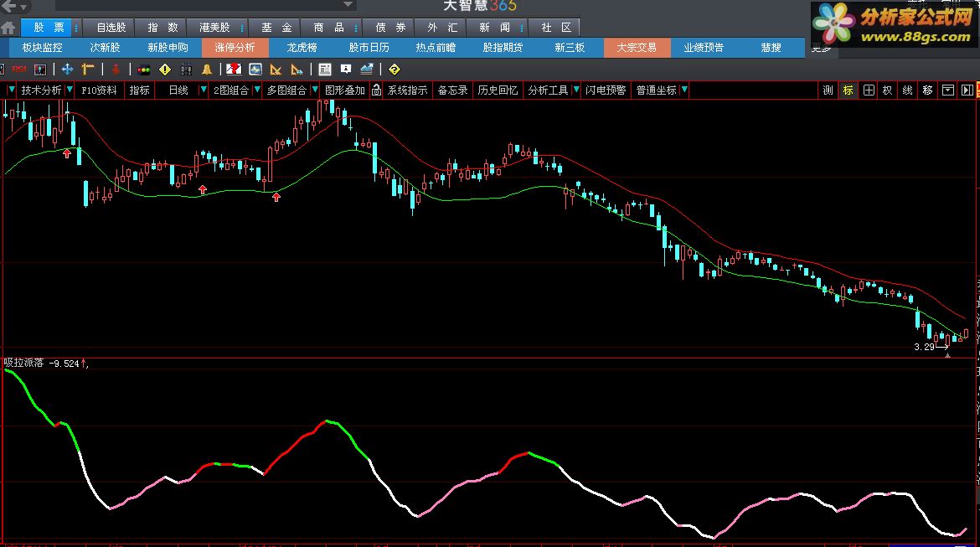The height and width of the screenshot is (547, 980).
Task: Expand the top address bar dropdown arrow
Action: click(348, 5)
